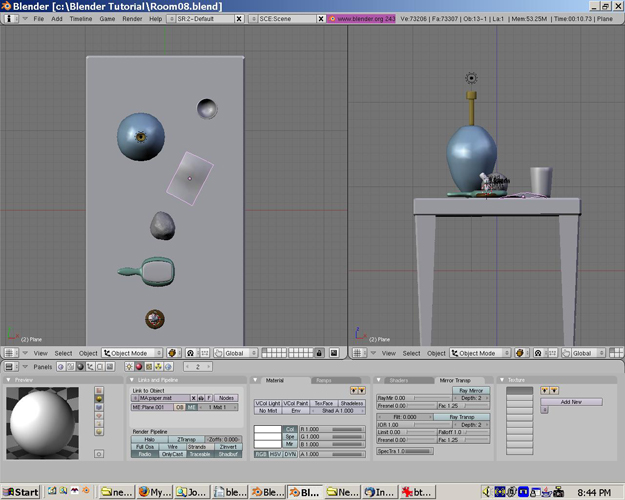The height and width of the screenshot is (500, 625).
Task: Toggle the Traceable render pipeline option
Action: click(x=199, y=454)
